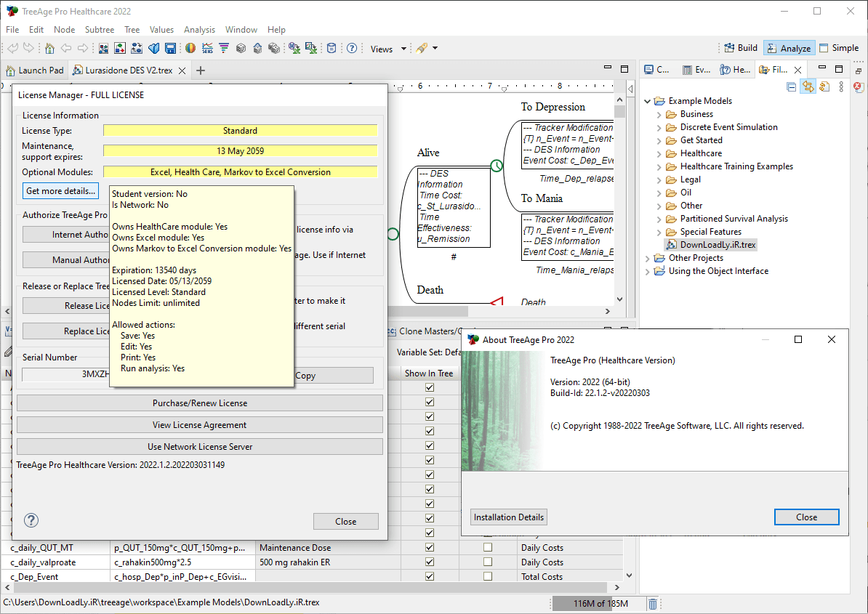Click the Home icon in the toolbar
Image resolution: width=868 pixels, height=614 pixels.
tap(50, 49)
